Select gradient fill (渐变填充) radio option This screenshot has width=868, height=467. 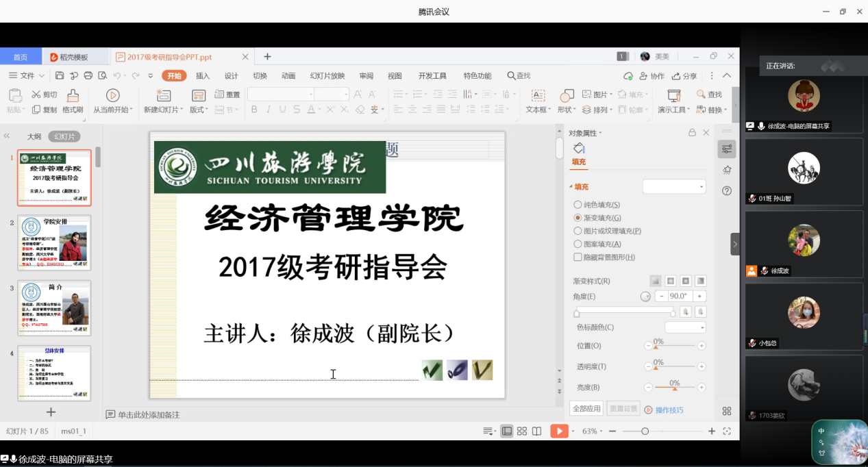(x=597, y=218)
